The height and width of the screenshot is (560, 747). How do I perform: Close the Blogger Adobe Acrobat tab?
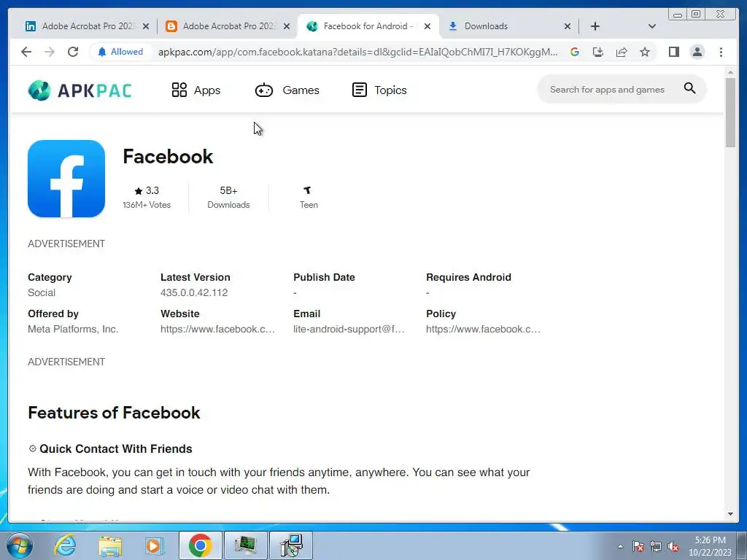286,26
